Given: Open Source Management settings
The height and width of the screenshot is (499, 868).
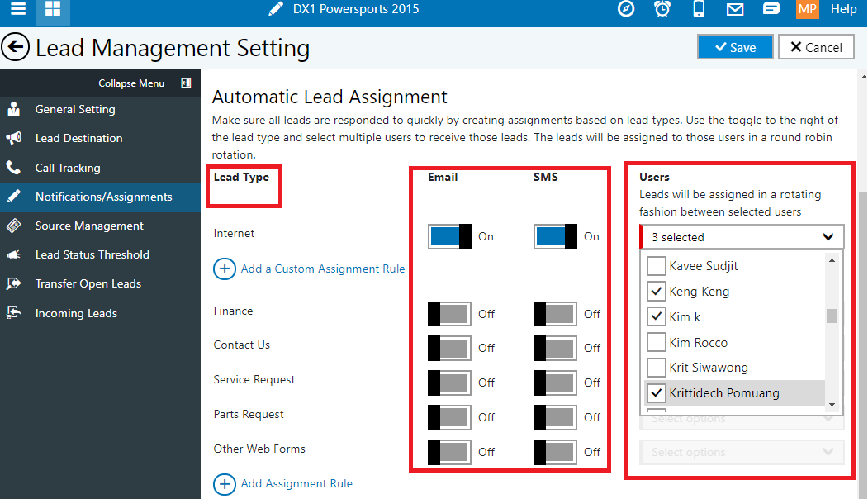Looking at the screenshot, I should point(100,226).
